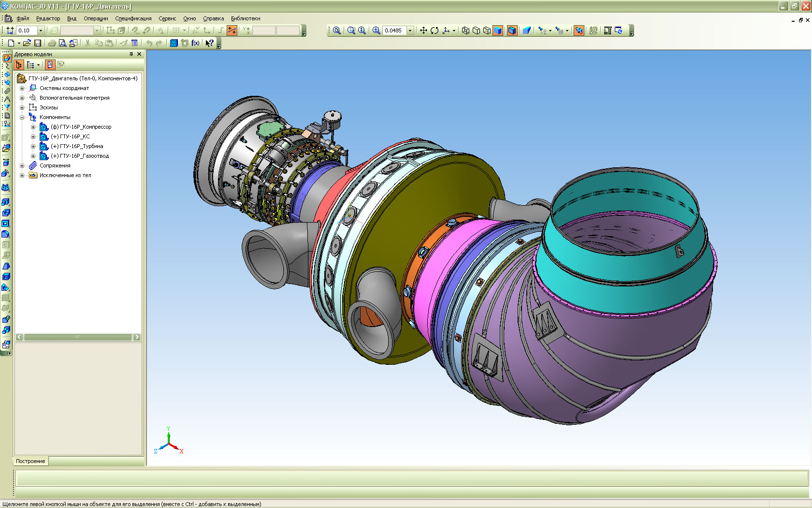The height and width of the screenshot is (508, 812).
Task: Open the Библиотеки menu
Action: (245, 18)
